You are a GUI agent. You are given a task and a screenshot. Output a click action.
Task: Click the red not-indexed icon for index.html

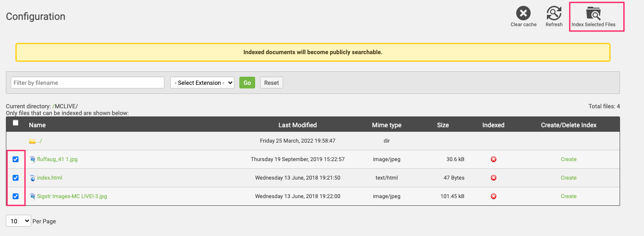pos(494,178)
